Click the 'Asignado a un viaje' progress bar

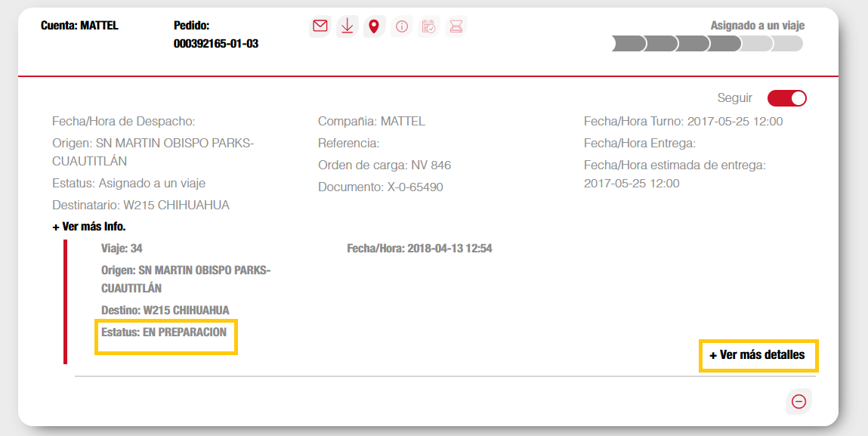706,44
